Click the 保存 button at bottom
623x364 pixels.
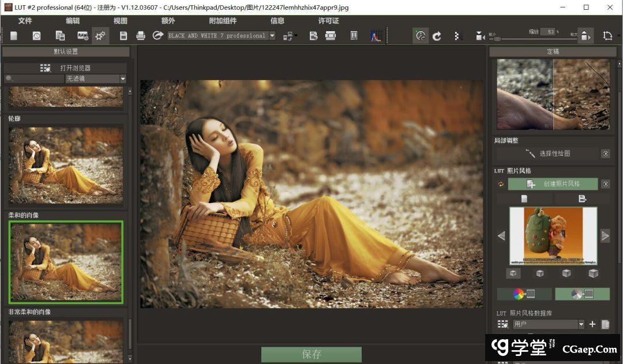[x=311, y=354]
